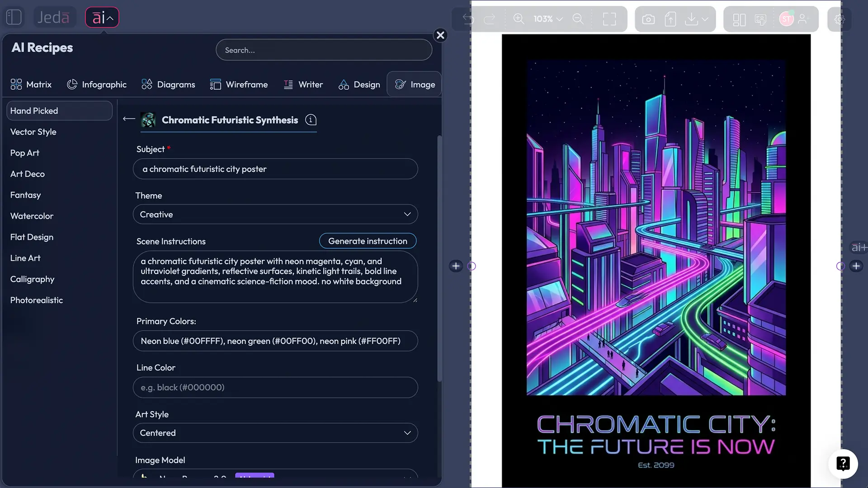Image resolution: width=868 pixels, height=488 pixels.
Task: Click the Primary Colors input field
Action: tap(275, 341)
